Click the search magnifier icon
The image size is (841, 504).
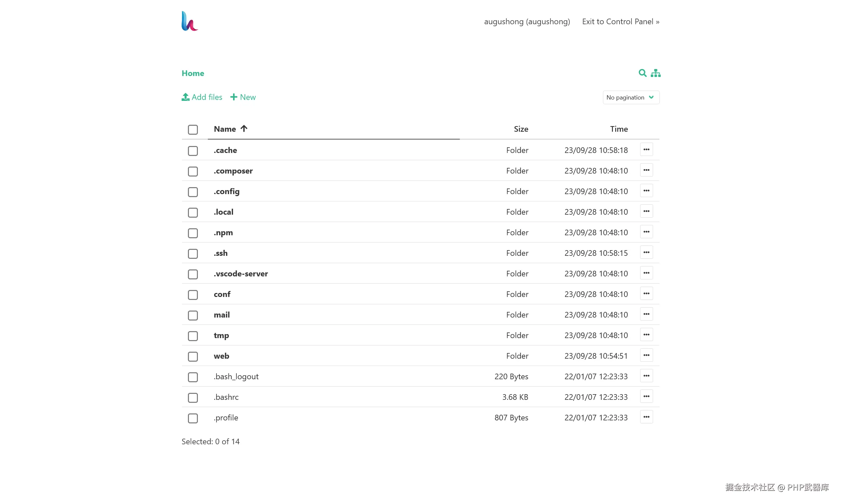(642, 73)
